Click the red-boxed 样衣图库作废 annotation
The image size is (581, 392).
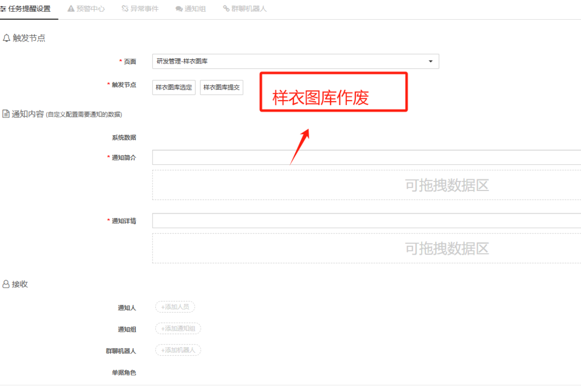(333, 92)
